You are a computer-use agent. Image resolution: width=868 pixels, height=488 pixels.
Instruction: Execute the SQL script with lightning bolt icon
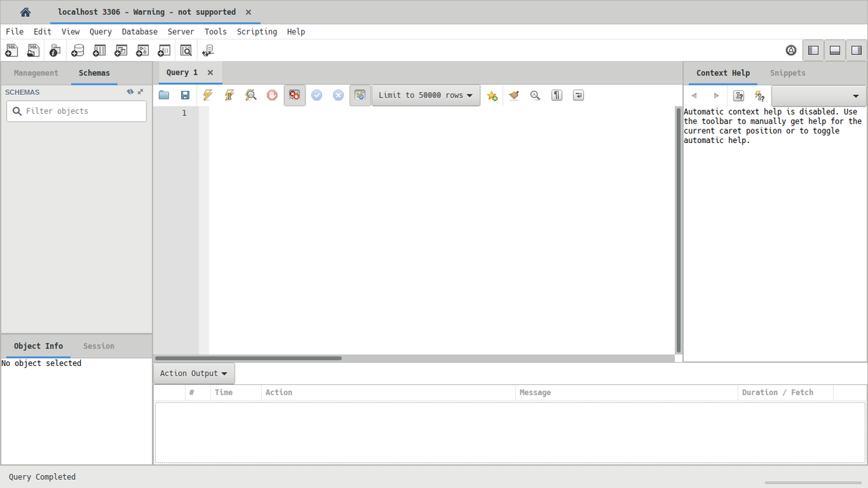(208, 96)
